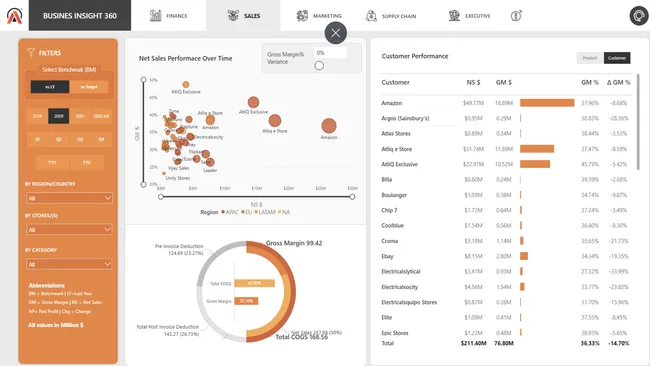Toggle benchmark to vs LY
The height and width of the screenshot is (366, 650).
tap(50, 87)
